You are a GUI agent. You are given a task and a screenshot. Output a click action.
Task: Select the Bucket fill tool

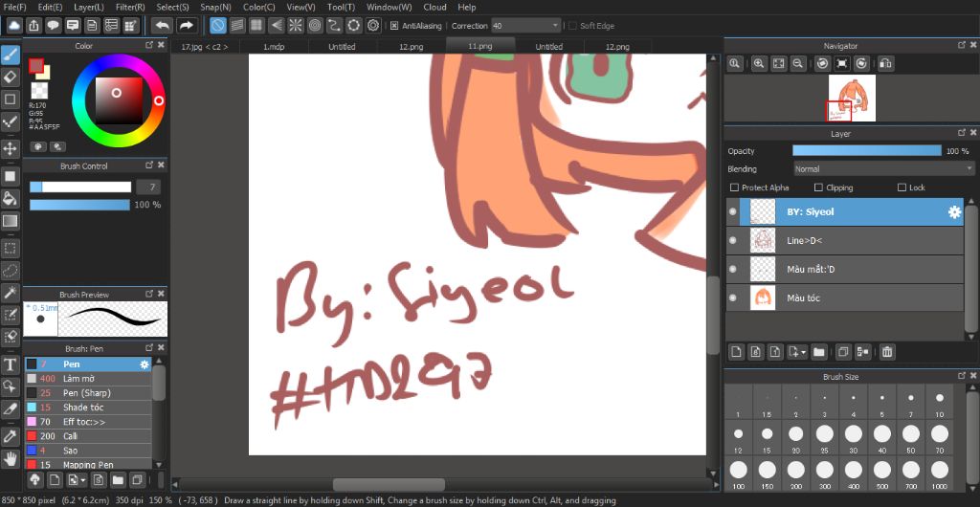(x=10, y=199)
